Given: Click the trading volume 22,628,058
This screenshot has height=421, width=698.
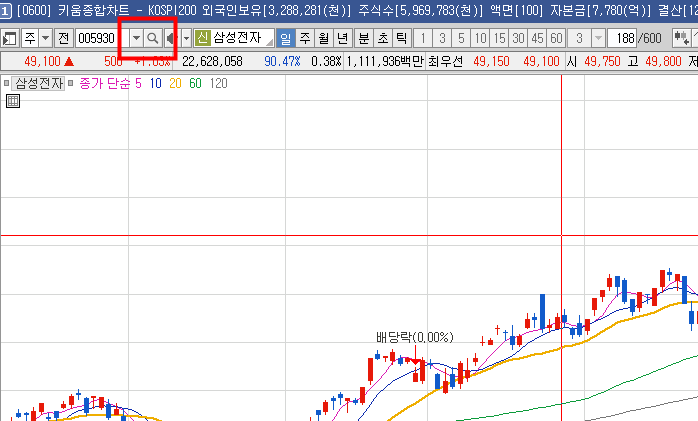Looking at the screenshot, I should 212,61.
